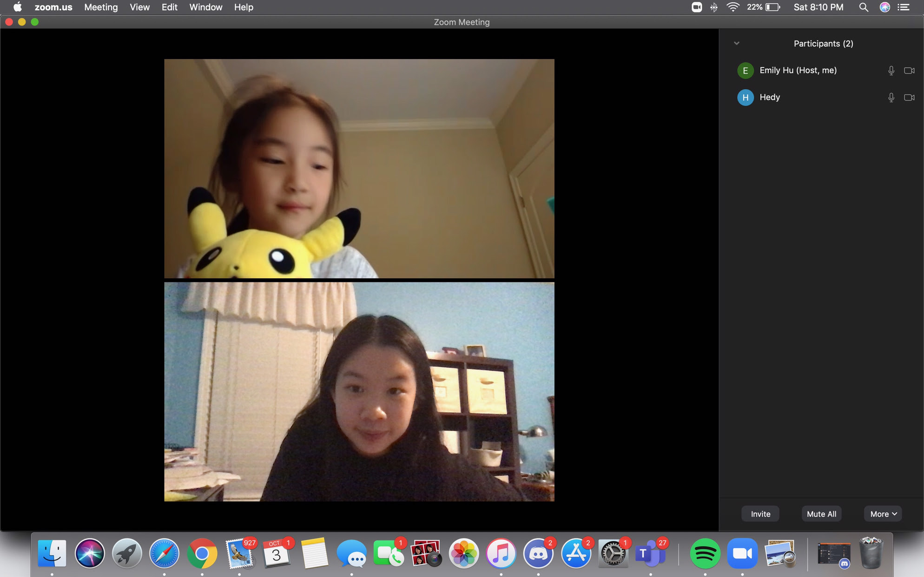Open FaceTime in the Dock
924x577 pixels.
pos(389,553)
